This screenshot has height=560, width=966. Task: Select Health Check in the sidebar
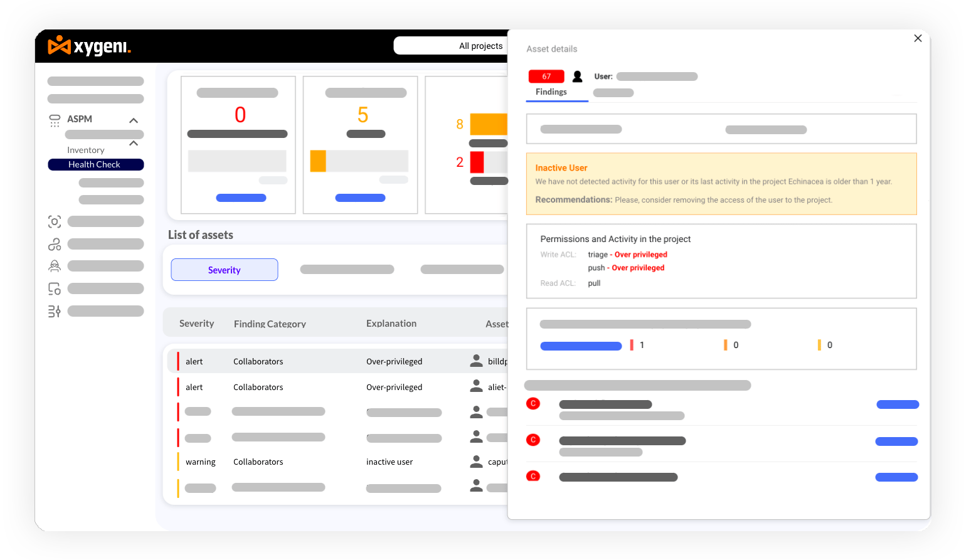tap(96, 164)
